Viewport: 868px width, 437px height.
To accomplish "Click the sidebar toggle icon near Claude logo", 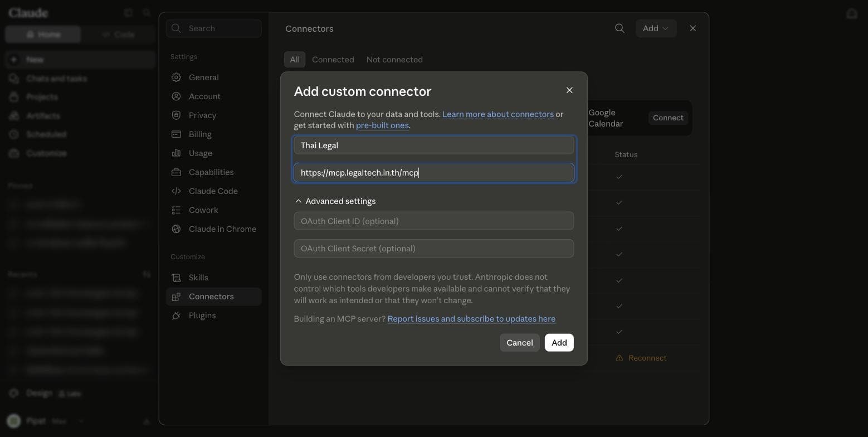I will [128, 13].
